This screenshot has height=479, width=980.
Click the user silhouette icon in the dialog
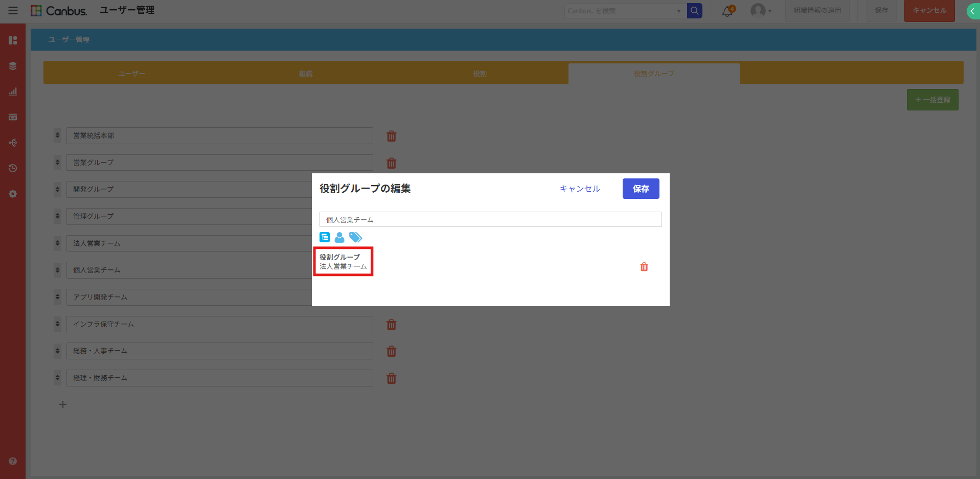339,237
